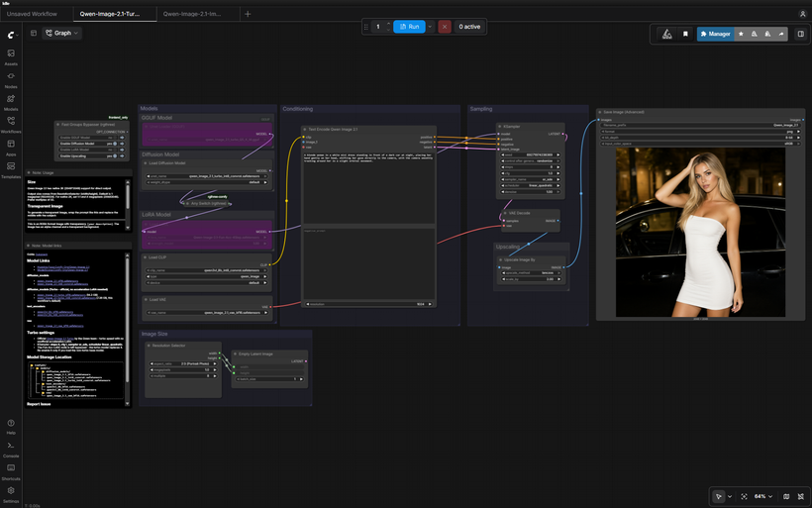Toggle Enable GGUF Model switch
The image size is (812, 508).
(115, 138)
